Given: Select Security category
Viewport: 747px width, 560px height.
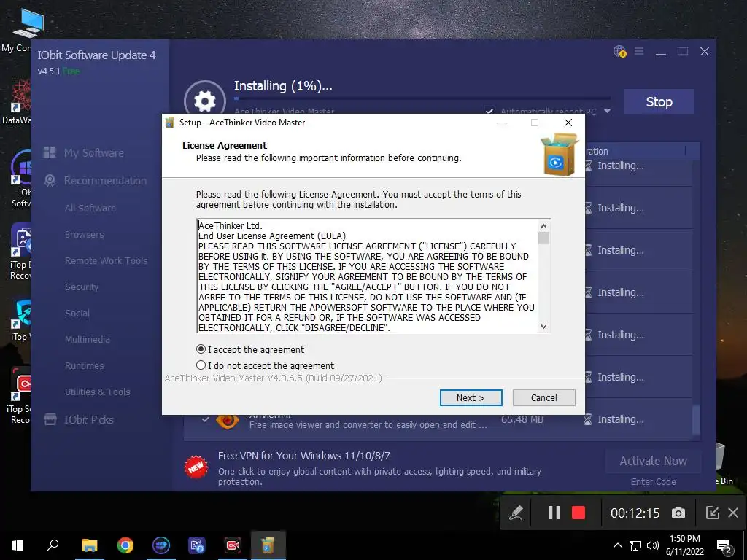Looking at the screenshot, I should click(82, 287).
